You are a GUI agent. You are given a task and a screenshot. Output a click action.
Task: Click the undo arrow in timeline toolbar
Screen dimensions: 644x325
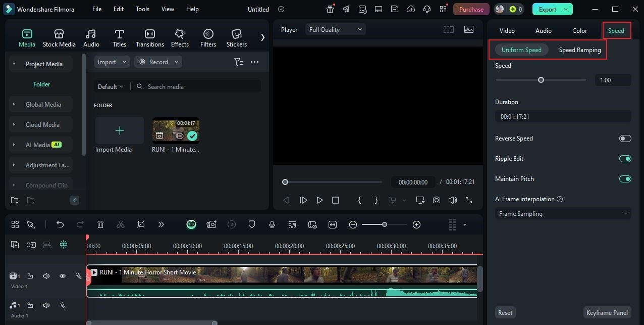[60, 224]
